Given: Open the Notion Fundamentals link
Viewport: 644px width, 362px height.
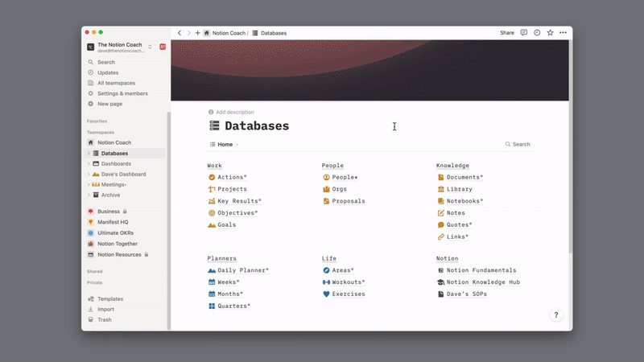Looking at the screenshot, I should 481,270.
